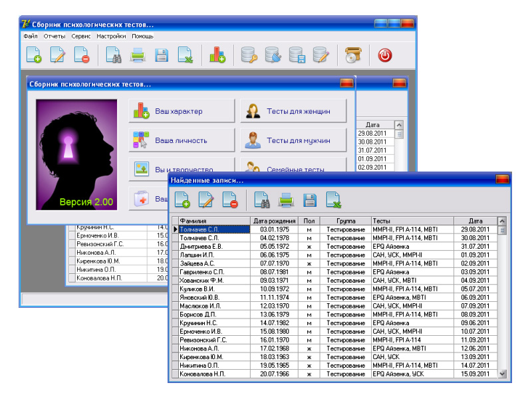Click binoculars search icon in Найденные записи window
Viewport: 532px width, 399px height.
(262, 199)
